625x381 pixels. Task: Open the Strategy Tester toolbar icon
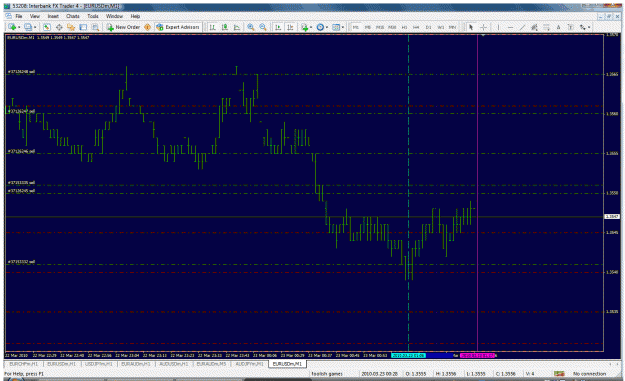[95, 27]
